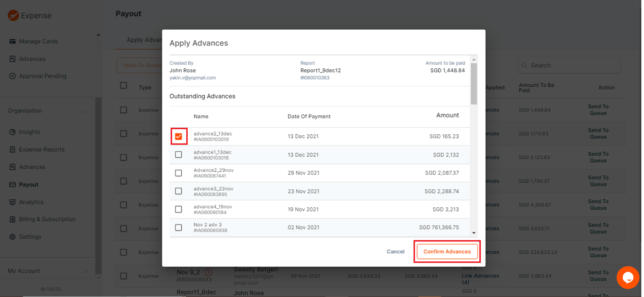644x297 pixels.
Task: Click the Billing & Subscription icon
Action: (x=12, y=219)
